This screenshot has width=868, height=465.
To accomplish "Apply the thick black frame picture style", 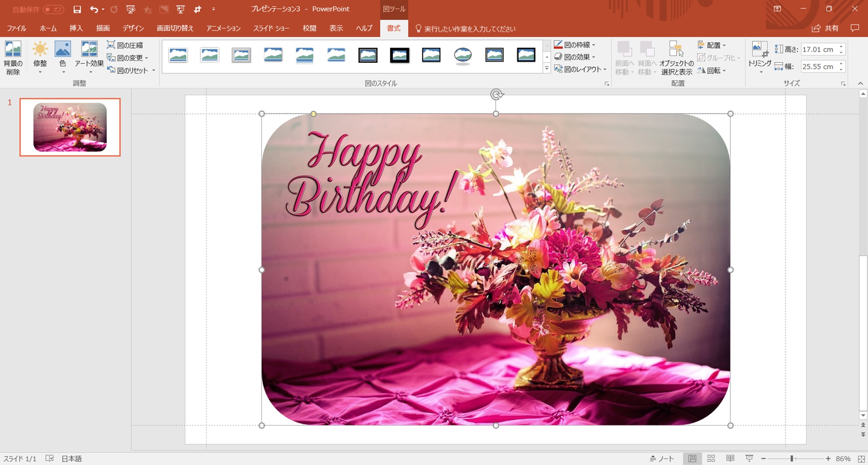I will click(399, 55).
